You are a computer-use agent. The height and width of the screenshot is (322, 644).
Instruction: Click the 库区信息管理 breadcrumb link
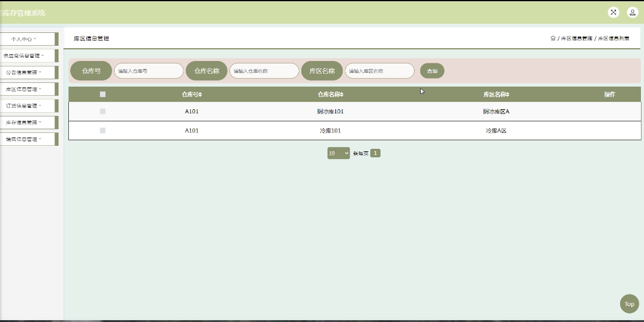point(576,38)
